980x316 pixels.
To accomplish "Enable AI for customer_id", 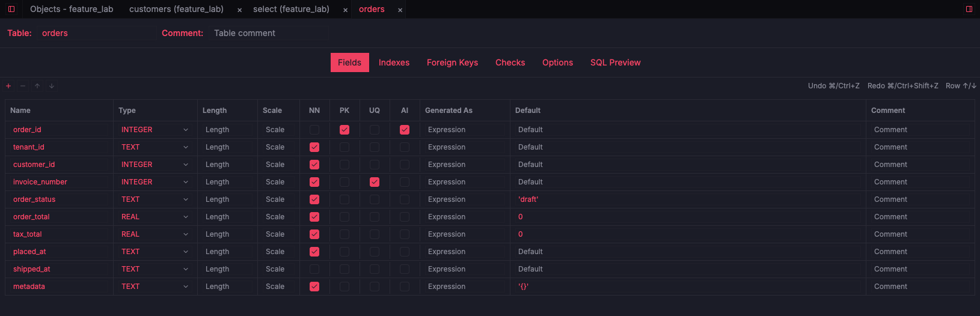I will point(405,165).
